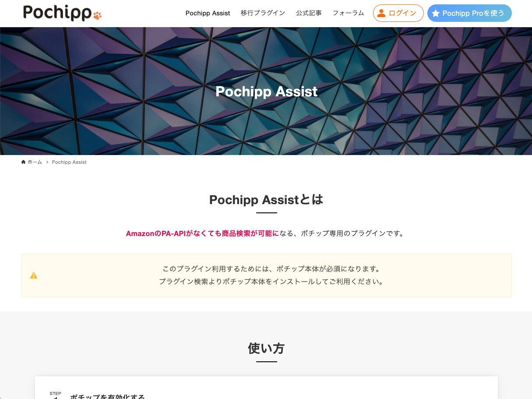Viewport: 532px width, 399px height.
Task: Click the Pochipp wordmark in the header
Action: [x=57, y=13]
